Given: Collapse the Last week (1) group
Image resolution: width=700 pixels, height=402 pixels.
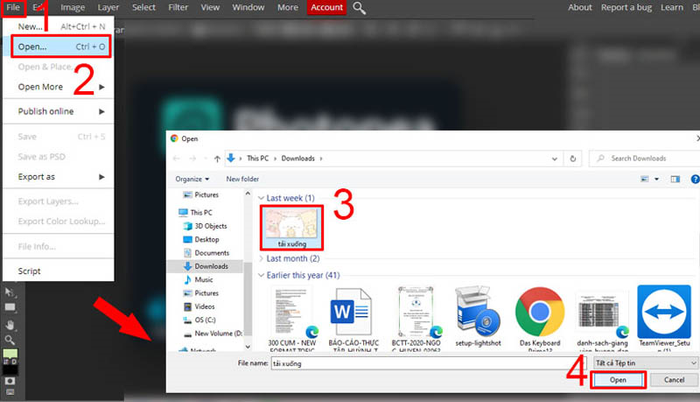Looking at the screenshot, I should tap(261, 198).
